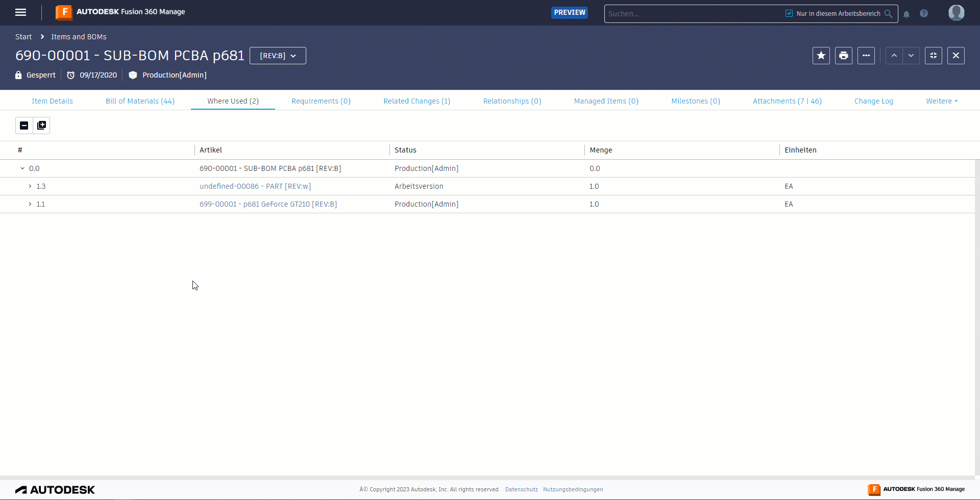980x500 pixels.
Task: Click the search magnifier icon
Action: [888, 14]
